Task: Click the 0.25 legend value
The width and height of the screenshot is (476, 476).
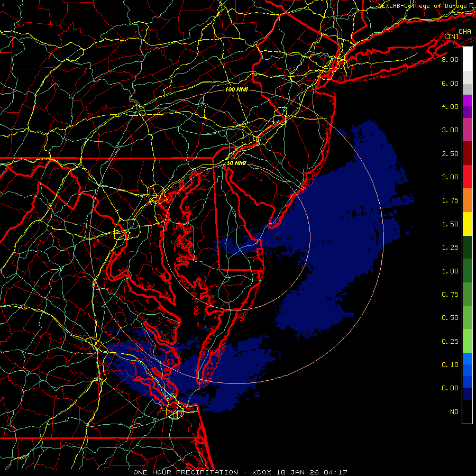Action: tap(450, 342)
